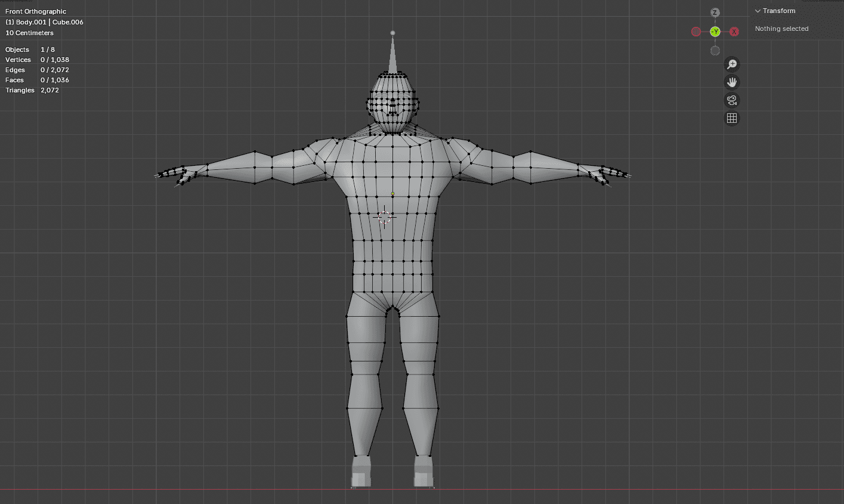This screenshot has width=844, height=504.
Task: Click the unlabeled grey negative Z gizmo circle
Action: pos(715,51)
